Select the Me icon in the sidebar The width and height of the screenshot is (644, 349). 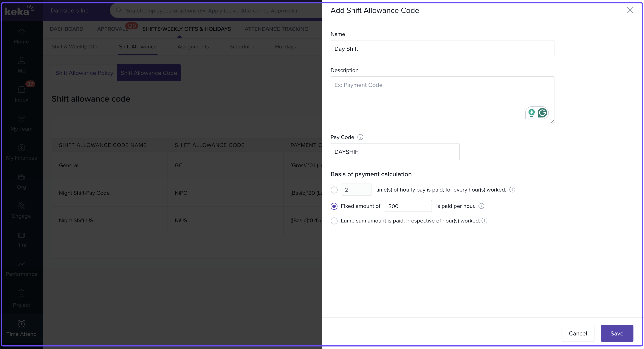coord(21,65)
